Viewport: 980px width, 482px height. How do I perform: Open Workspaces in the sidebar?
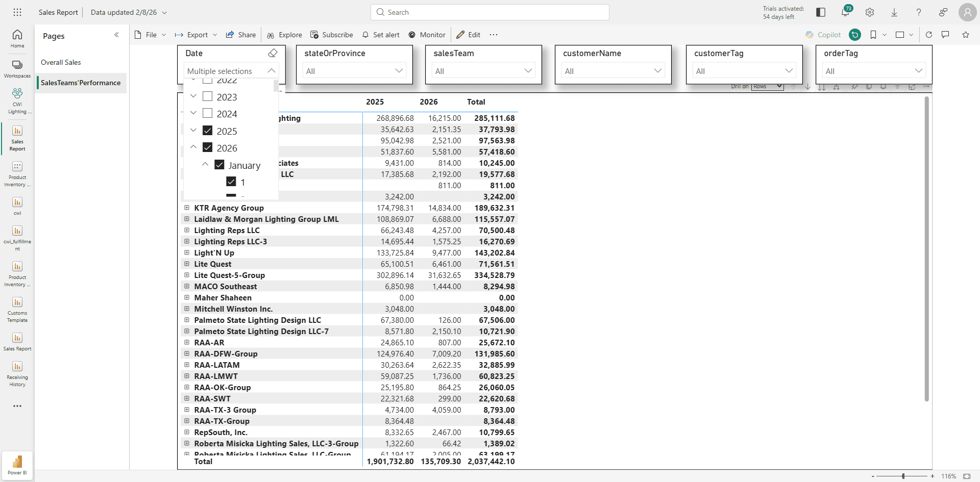(x=17, y=69)
